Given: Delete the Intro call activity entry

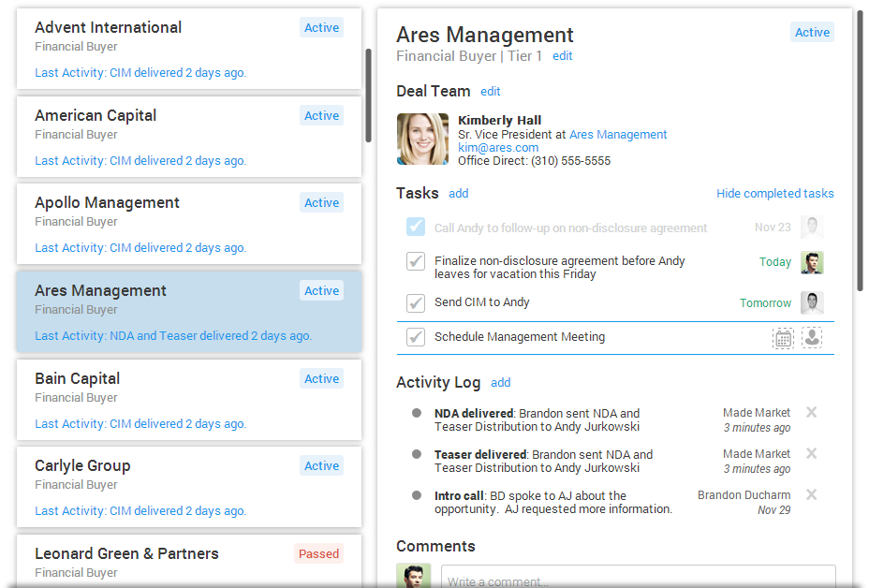Looking at the screenshot, I should coord(812,495).
